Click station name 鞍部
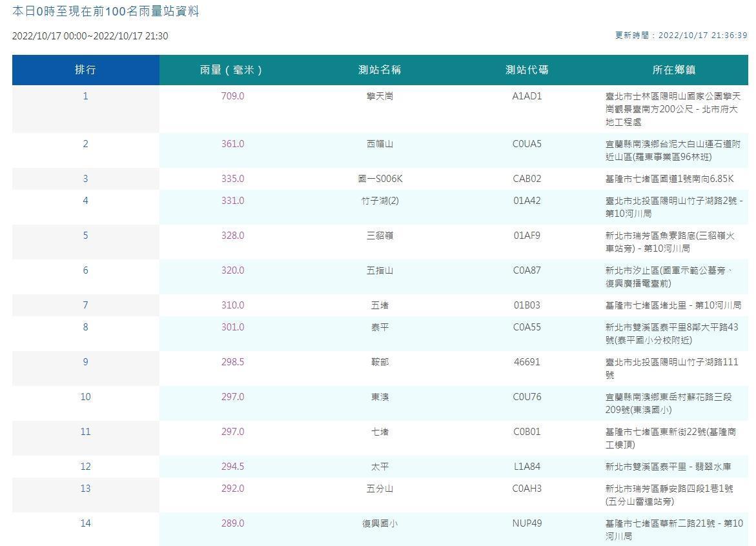Image resolution: width=756 pixels, height=546 pixels. point(380,362)
